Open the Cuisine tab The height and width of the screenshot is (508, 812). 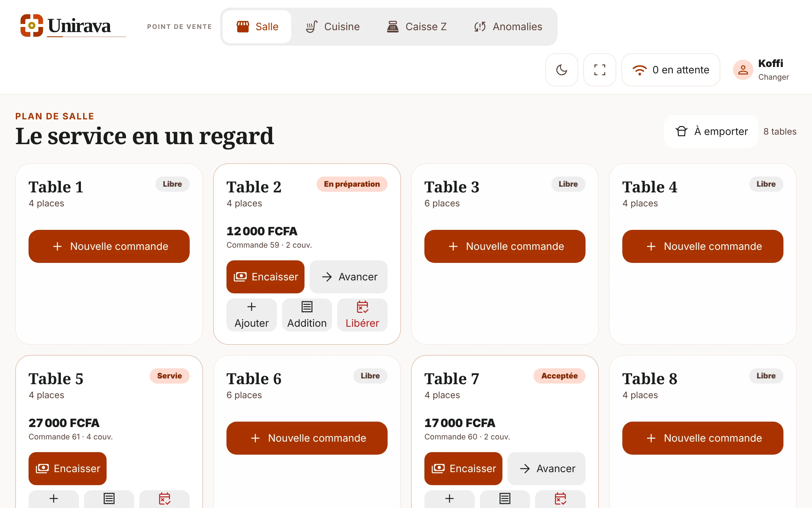(332, 27)
